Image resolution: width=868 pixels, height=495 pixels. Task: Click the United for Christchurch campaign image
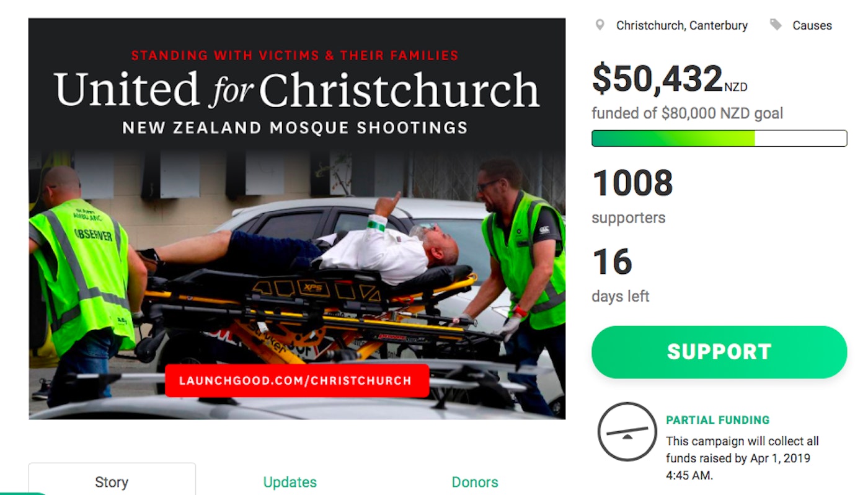click(297, 219)
